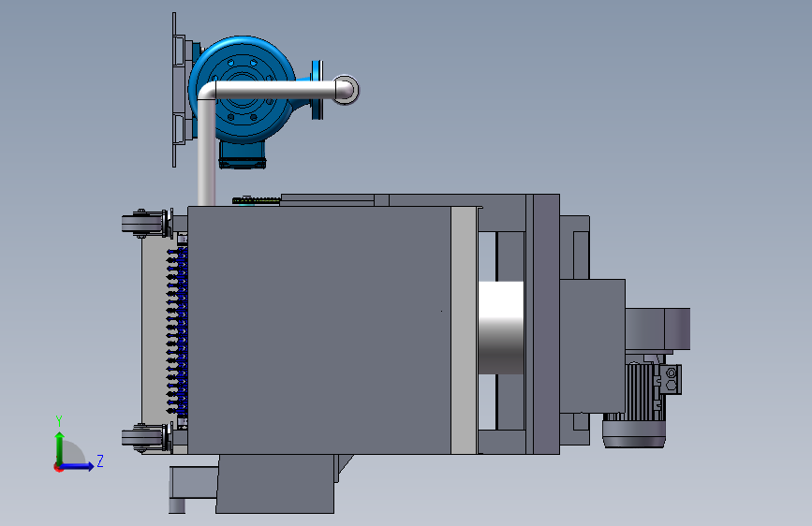
Task: Click the white horizontal pipe over the pump
Action: [274, 90]
